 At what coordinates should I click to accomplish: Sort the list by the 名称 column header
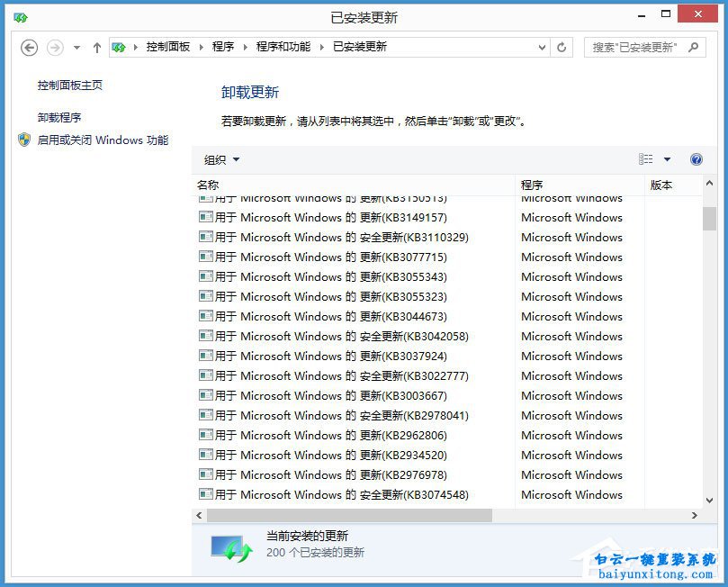(x=209, y=184)
